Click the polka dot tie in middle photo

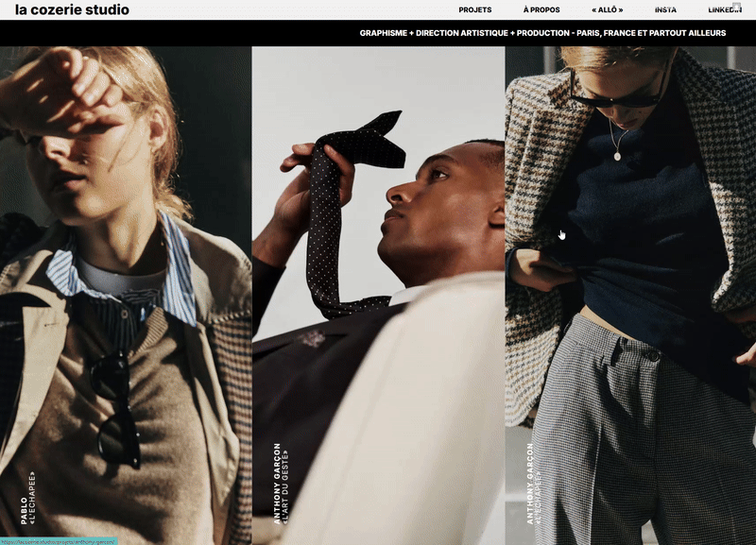[331, 217]
